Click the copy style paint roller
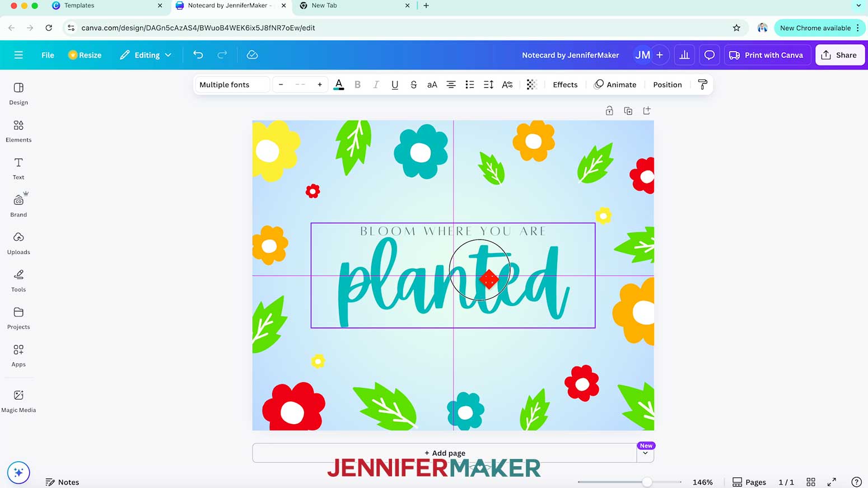 tap(702, 85)
